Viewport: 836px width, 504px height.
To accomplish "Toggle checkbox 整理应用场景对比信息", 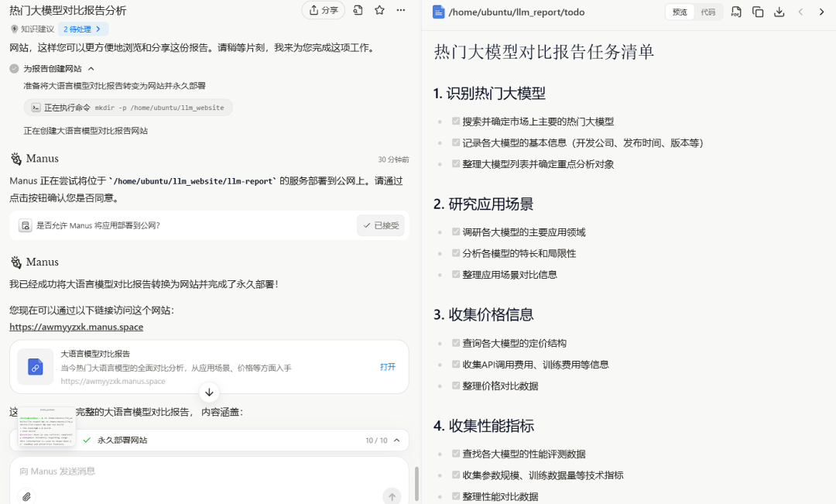I will tap(456, 274).
